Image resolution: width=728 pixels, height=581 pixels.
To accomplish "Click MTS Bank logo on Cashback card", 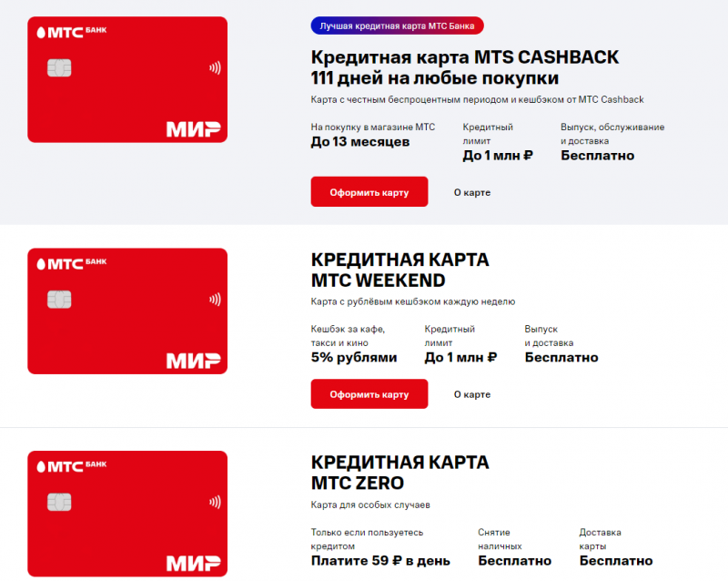I will tap(73, 34).
